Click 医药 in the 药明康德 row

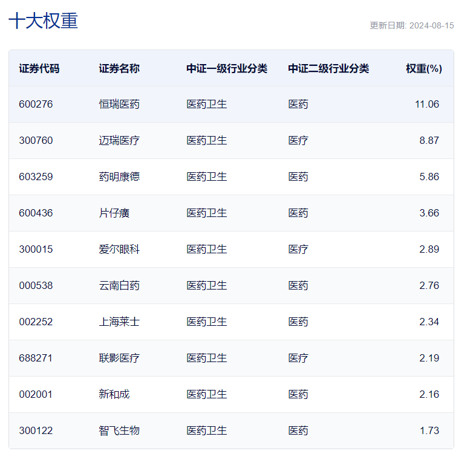[298, 177]
